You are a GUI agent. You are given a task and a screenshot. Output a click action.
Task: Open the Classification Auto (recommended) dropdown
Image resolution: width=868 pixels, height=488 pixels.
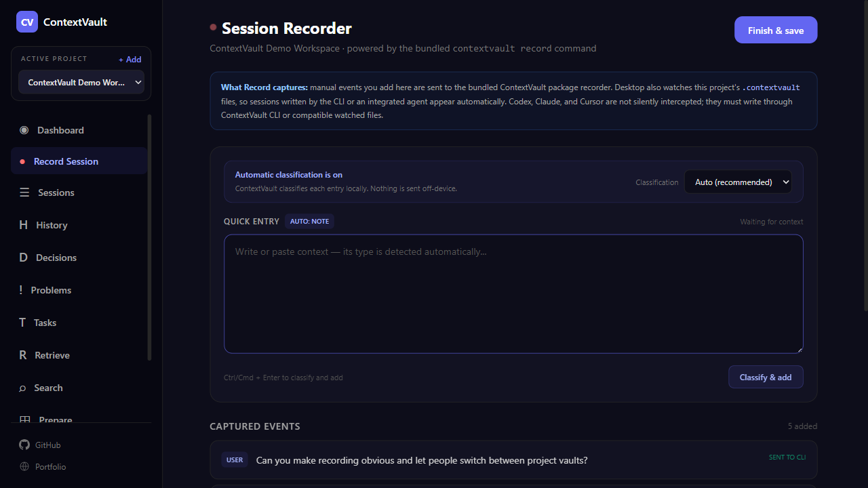[738, 182]
